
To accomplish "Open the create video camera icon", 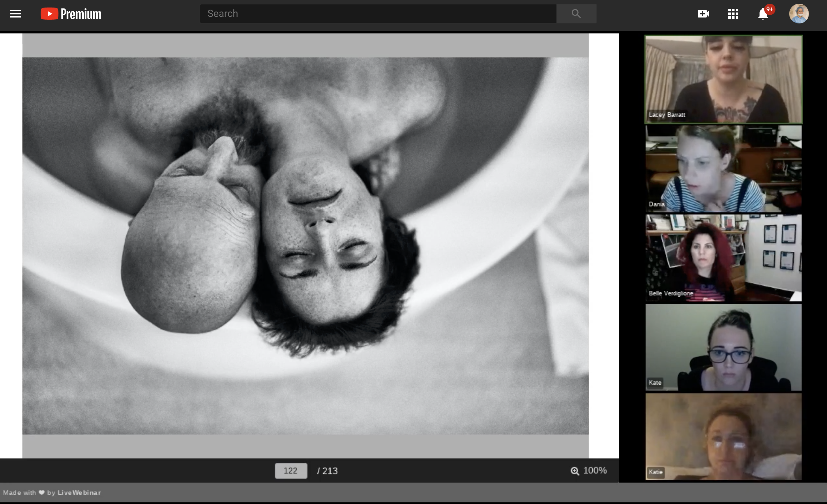I will point(703,14).
